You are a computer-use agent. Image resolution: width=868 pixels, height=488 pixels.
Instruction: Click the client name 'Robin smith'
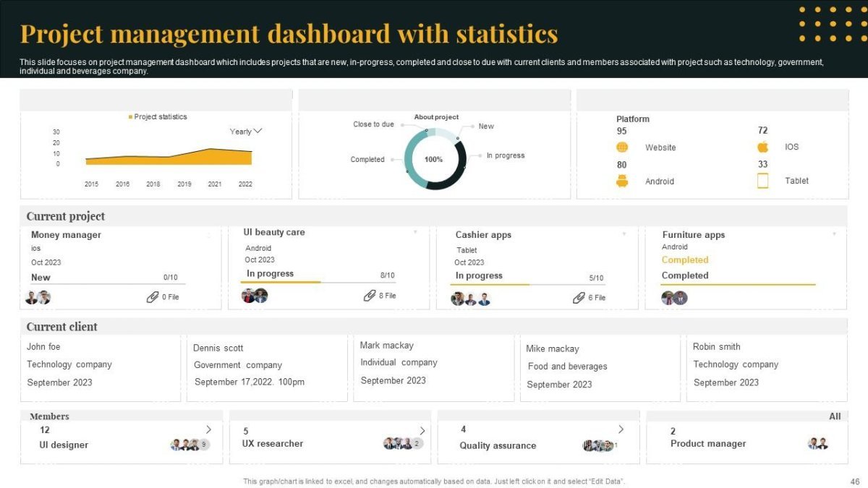717,347
